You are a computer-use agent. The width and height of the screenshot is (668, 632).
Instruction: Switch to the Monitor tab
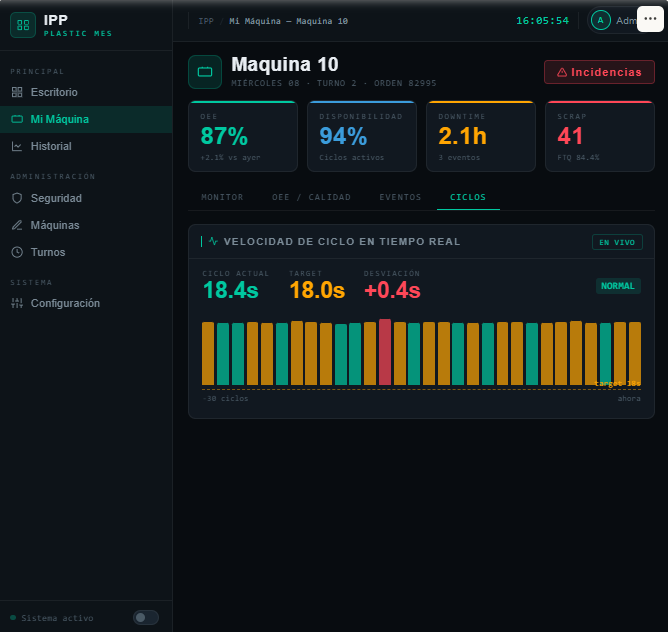pyautogui.click(x=222, y=197)
